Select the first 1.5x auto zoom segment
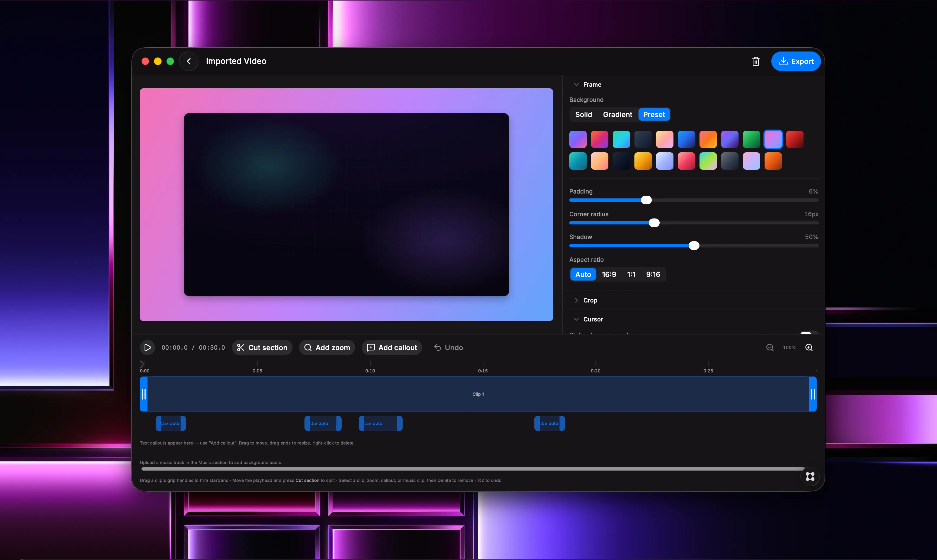This screenshot has height=560, width=937. pyautogui.click(x=171, y=423)
